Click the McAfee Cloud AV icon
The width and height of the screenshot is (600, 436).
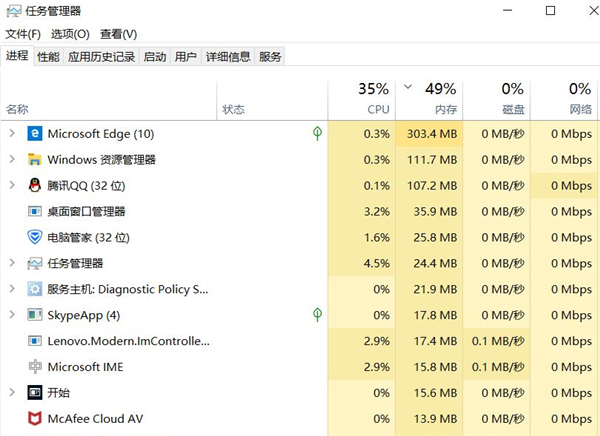[35, 419]
